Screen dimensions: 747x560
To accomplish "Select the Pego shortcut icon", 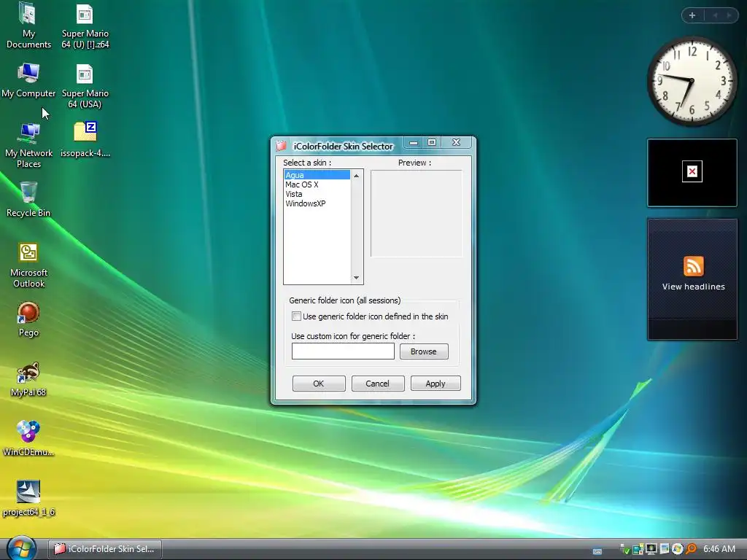I will click(28, 319).
